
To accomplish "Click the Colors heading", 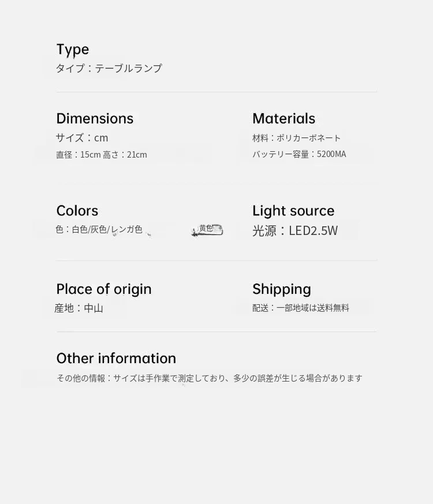I will (77, 211).
